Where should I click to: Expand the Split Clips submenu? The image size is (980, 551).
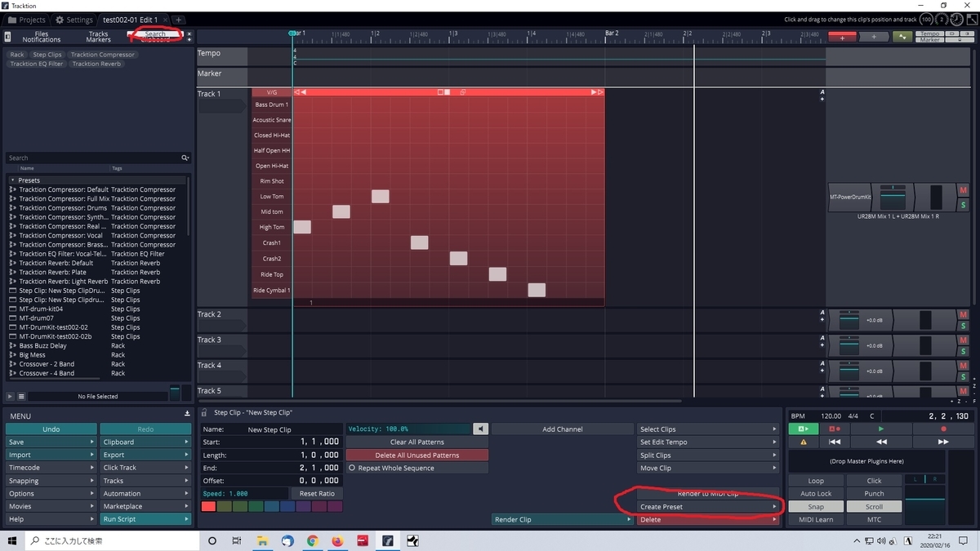(707, 455)
